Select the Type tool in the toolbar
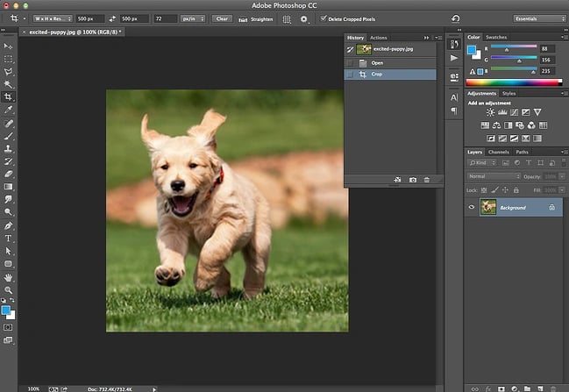Viewport: 569px width, 392px height. coord(9,238)
